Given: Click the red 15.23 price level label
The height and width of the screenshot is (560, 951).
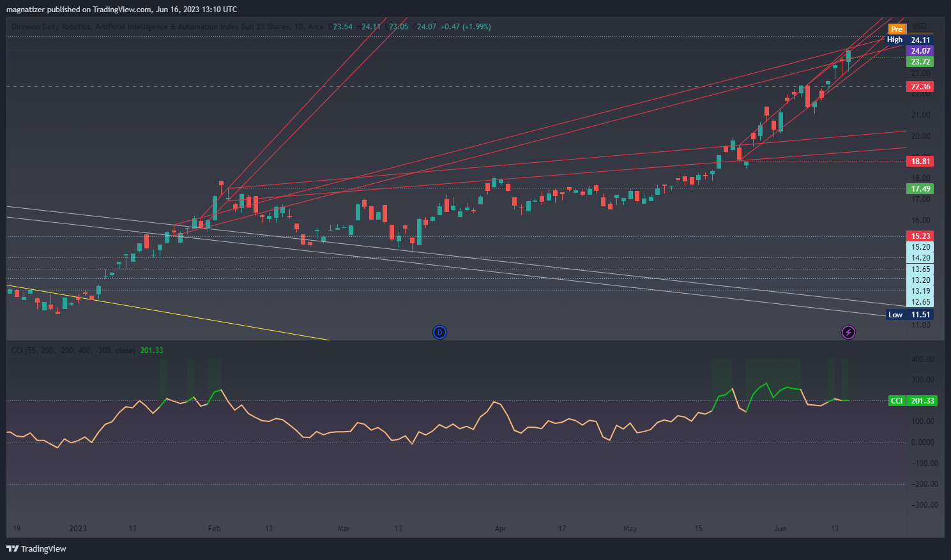Looking at the screenshot, I should (920, 236).
